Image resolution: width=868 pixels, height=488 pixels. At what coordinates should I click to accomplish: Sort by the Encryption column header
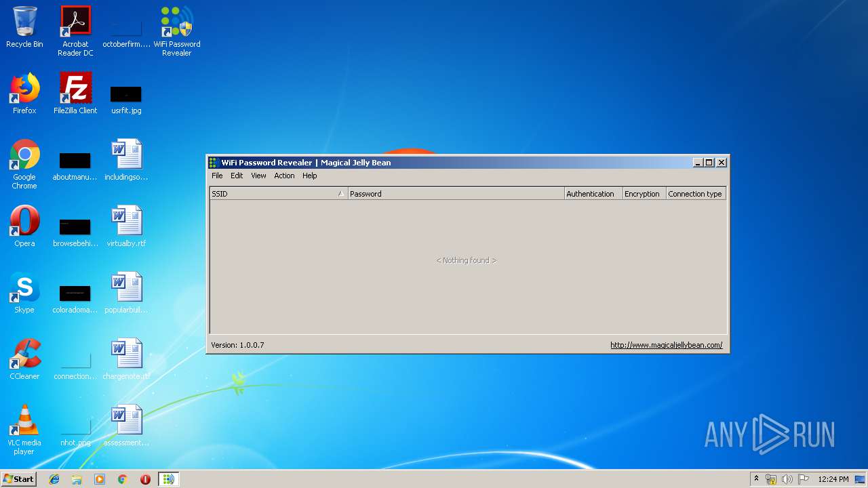644,194
